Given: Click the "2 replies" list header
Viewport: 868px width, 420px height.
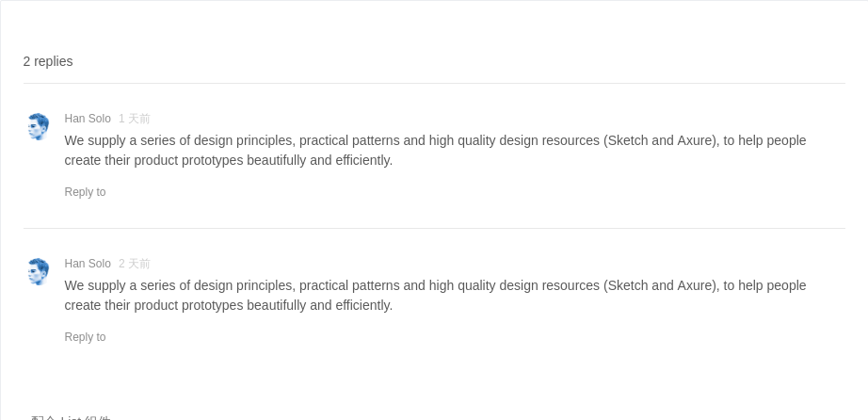Looking at the screenshot, I should pos(48,61).
